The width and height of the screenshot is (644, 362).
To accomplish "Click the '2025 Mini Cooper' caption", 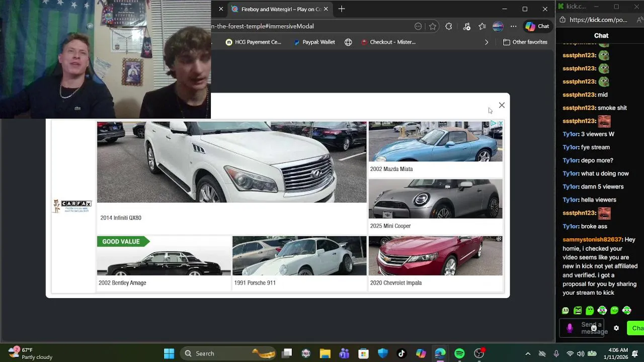I will [390, 226].
